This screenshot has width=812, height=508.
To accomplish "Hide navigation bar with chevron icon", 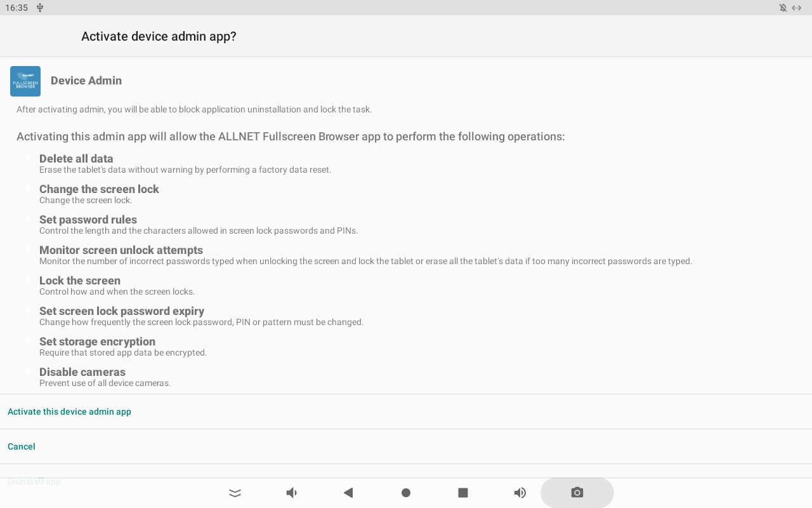I will 235,493.
